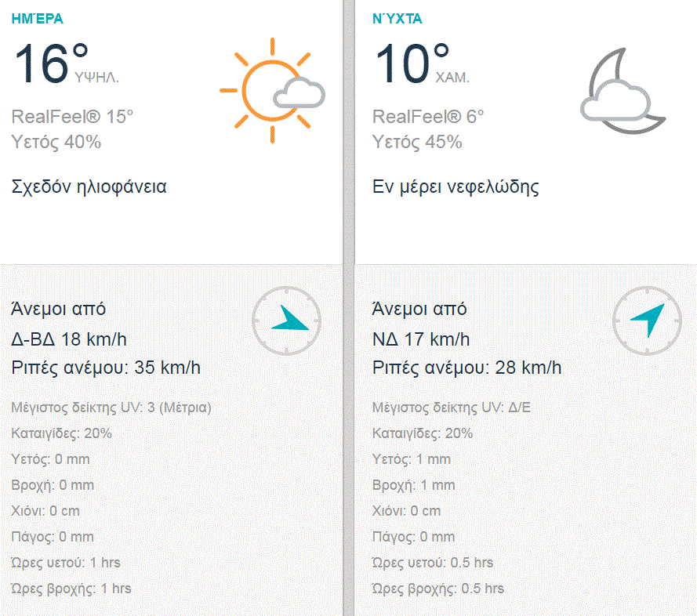The width and height of the screenshot is (697, 616).
Task: Click the Υετός 40% text
Action: point(56,142)
